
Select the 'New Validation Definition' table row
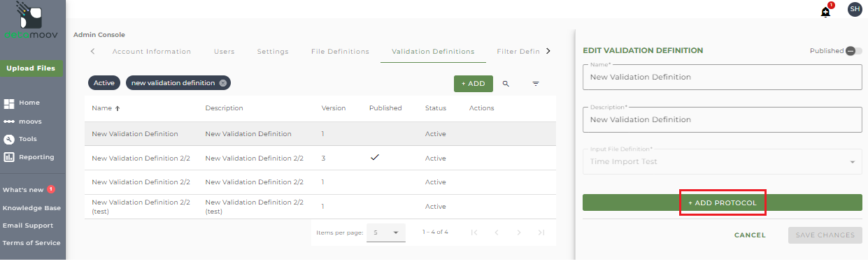coord(320,133)
